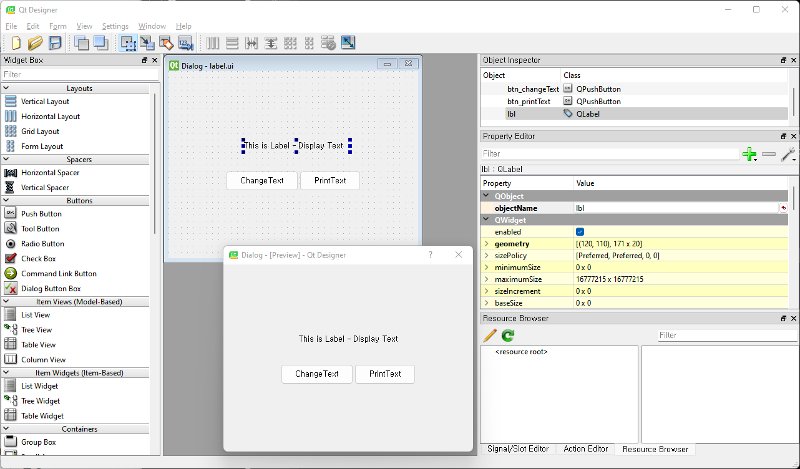This screenshot has height=469, width=800.
Task: Click the Open form folder icon
Action: 35,43
